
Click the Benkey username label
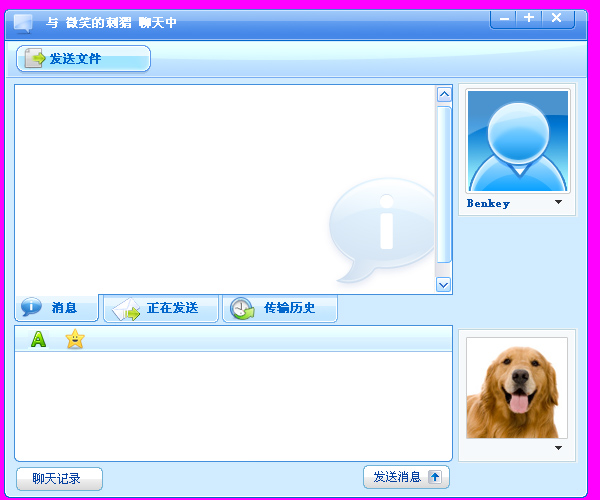click(x=488, y=203)
